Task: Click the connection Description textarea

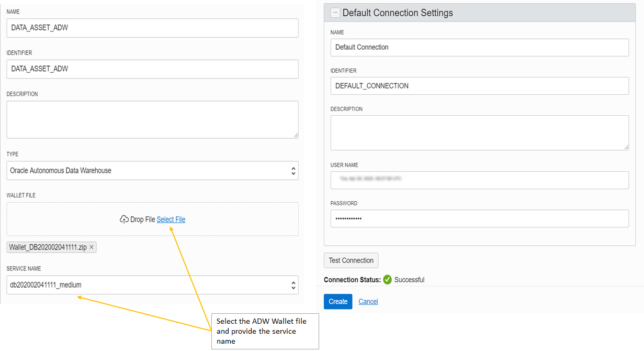Action: 479,133
